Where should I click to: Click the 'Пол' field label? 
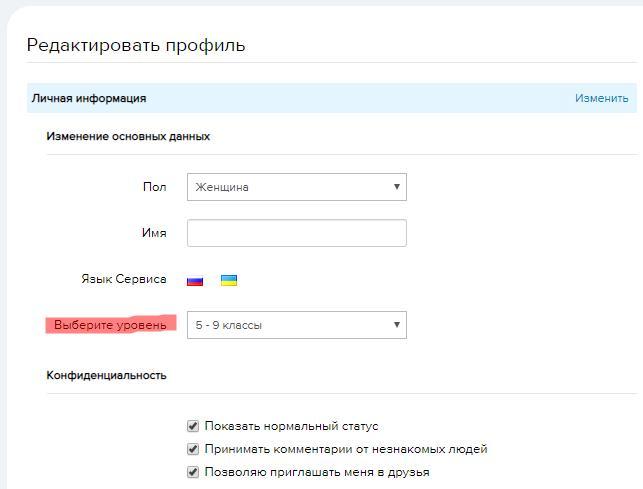coord(154,187)
